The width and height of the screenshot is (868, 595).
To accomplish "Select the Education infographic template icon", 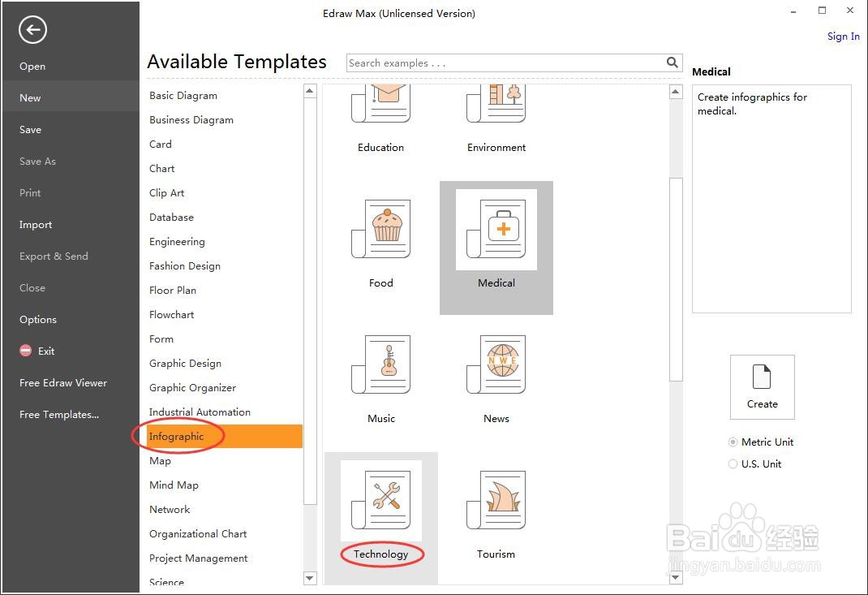I will (x=380, y=104).
